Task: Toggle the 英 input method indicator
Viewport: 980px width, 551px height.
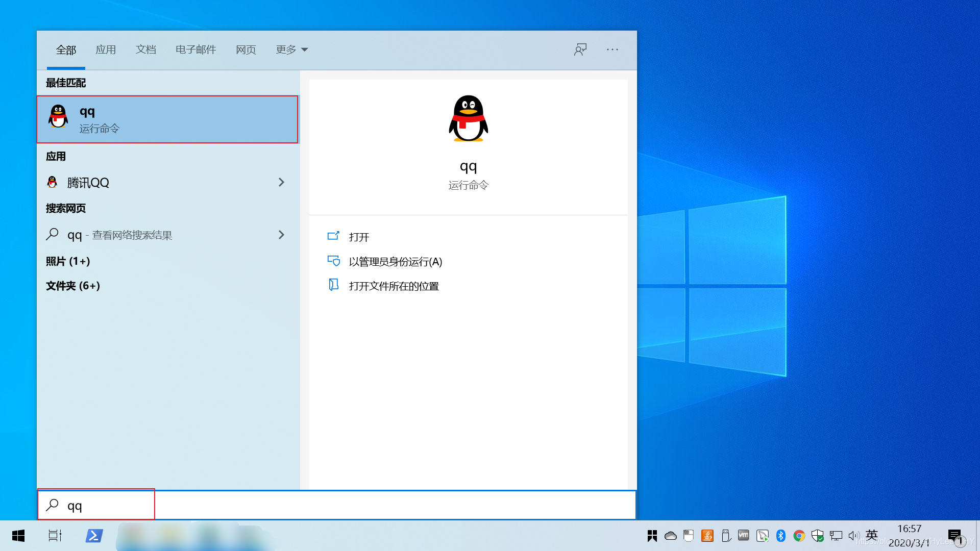Action: pyautogui.click(x=872, y=535)
